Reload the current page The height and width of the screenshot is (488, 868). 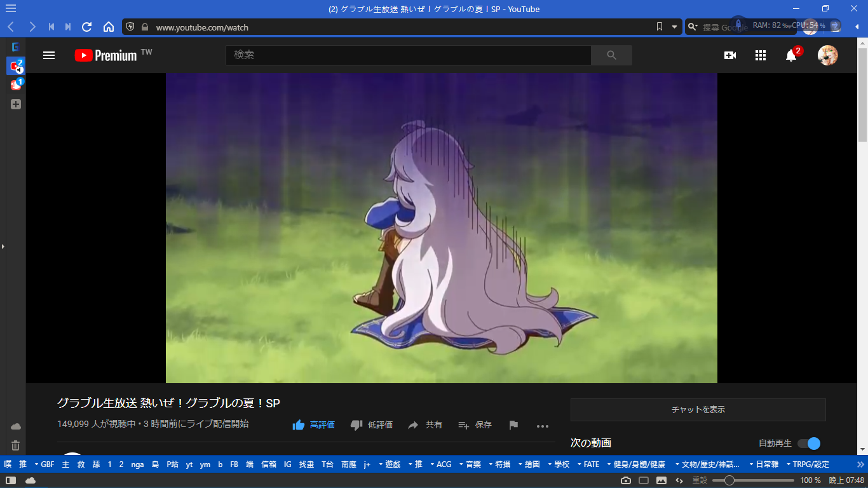click(x=87, y=27)
